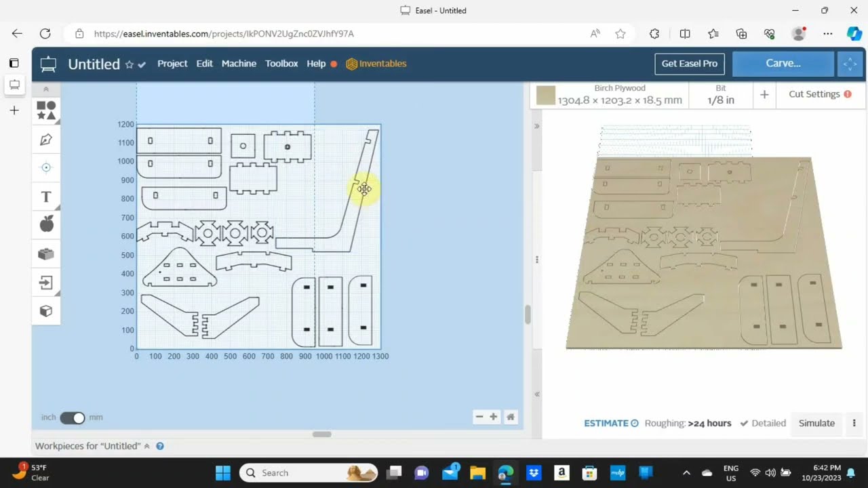Select the Pen drawing tool

(46, 140)
